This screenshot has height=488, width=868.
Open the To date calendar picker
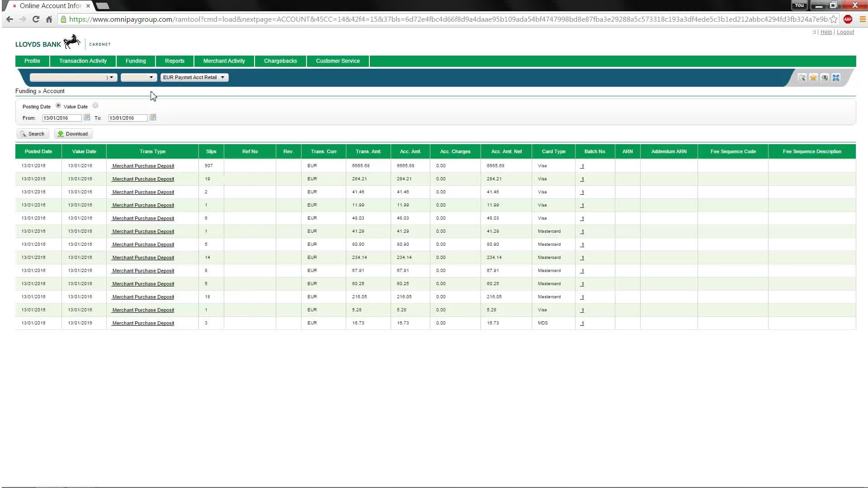point(153,117)
